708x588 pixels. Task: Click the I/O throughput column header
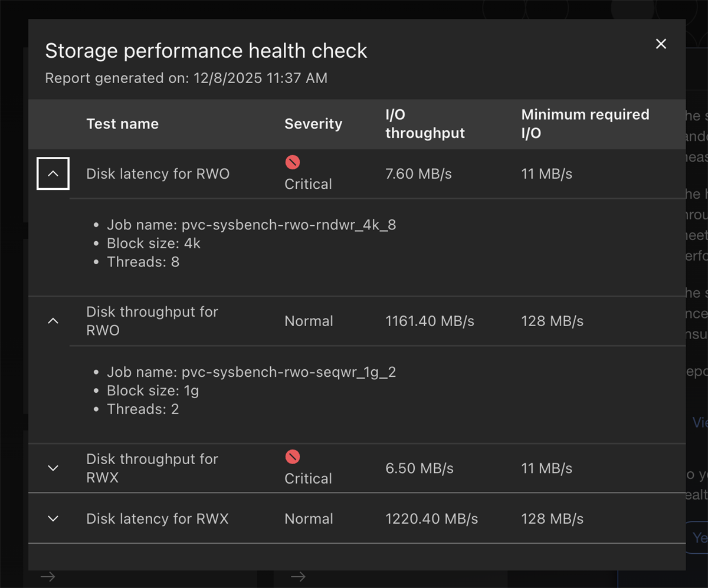(x=425, y=124)
